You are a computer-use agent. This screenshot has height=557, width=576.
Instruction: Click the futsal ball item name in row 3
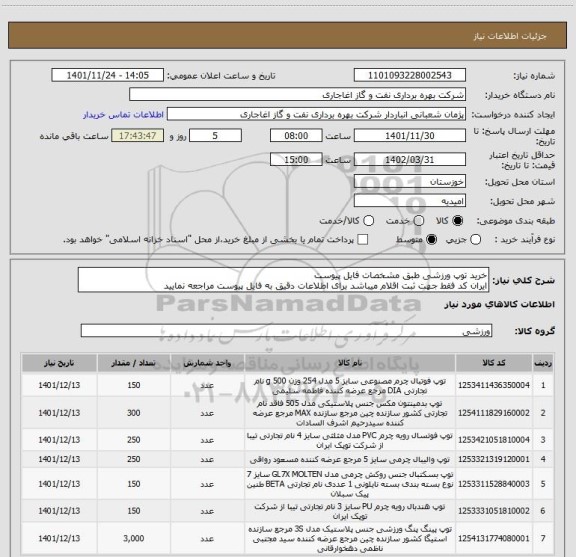click(350, 441)
